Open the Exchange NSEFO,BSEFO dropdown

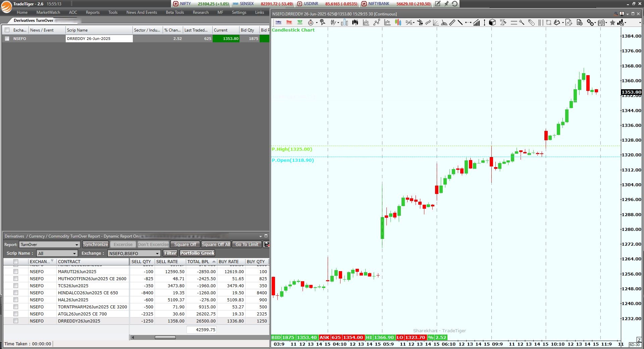[x=134, y=253]
